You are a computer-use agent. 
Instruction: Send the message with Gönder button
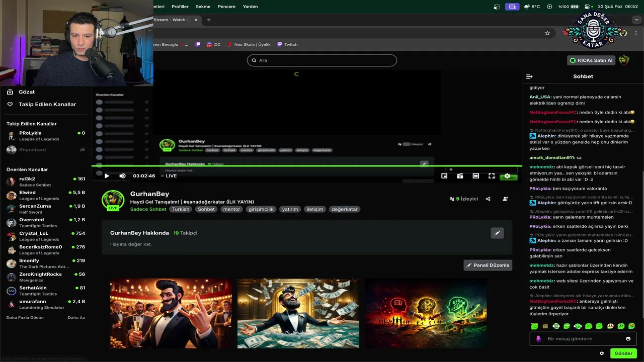(x=623, y=353)
